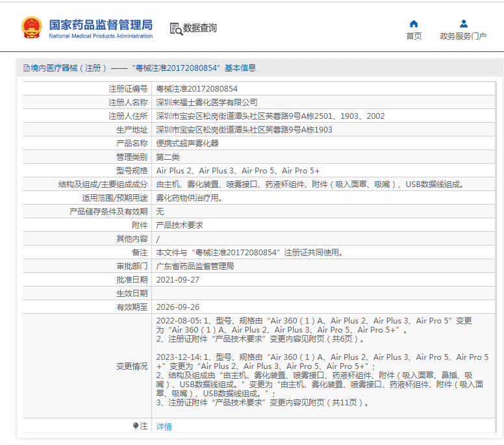Click approval date 2021-09-27
The image size is (504, 445).
[x=177, y=280]
